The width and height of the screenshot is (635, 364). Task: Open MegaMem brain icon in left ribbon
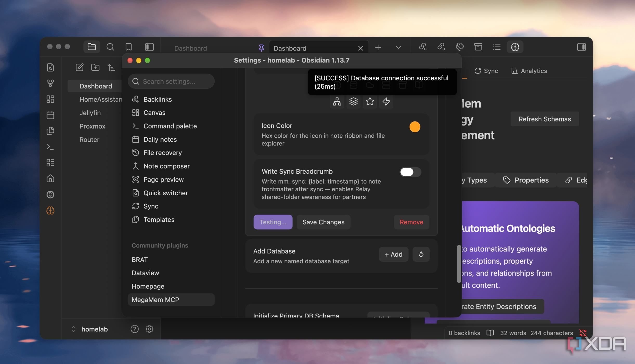pyautogui.click(x=50, y=211)
